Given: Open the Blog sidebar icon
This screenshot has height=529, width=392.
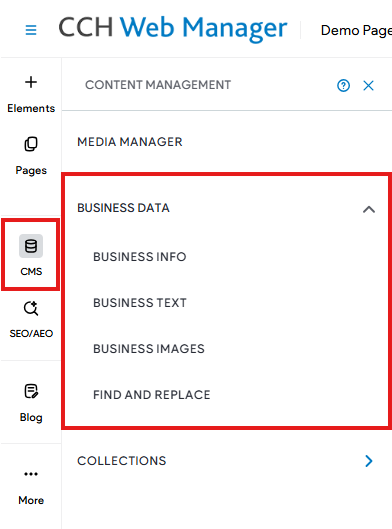Looking at the screenshot, I should coord(31,391).
